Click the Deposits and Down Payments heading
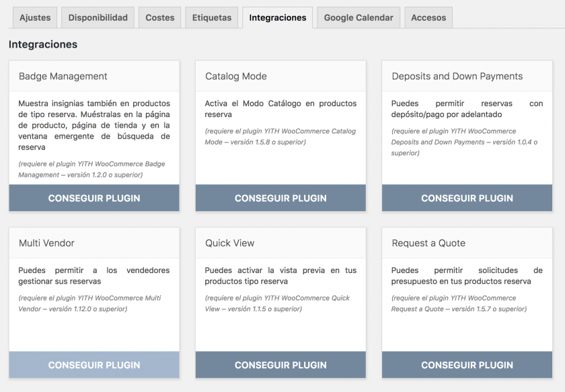 pos(457,77)
